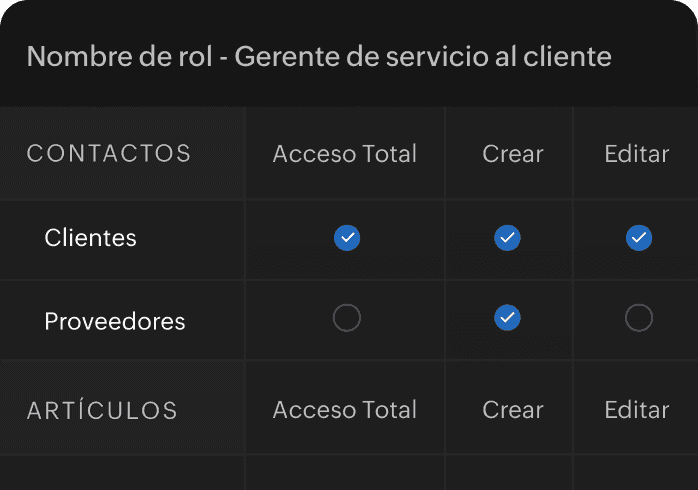Click the CONTACTOS section header
The image size is (698, 490).
click(x=109, y=154)
